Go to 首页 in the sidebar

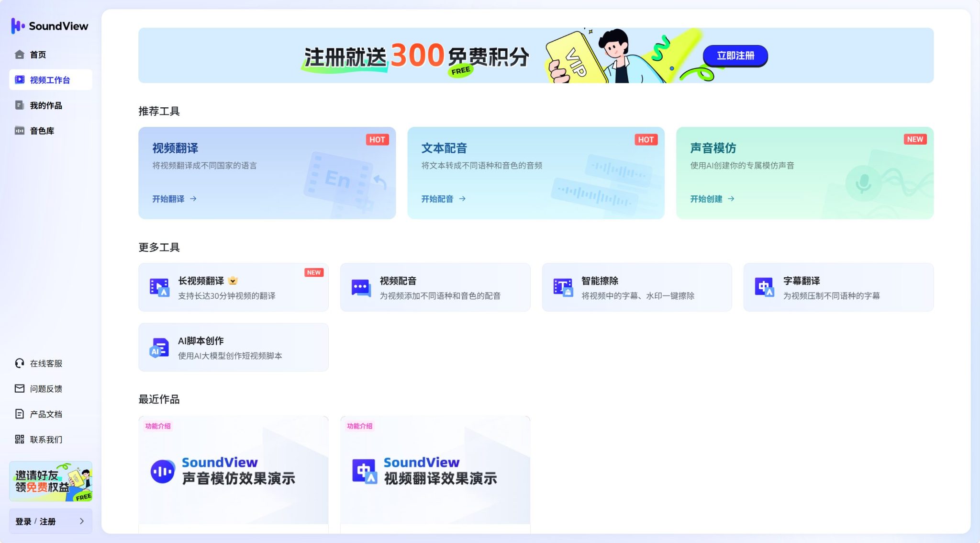point(51,55)
